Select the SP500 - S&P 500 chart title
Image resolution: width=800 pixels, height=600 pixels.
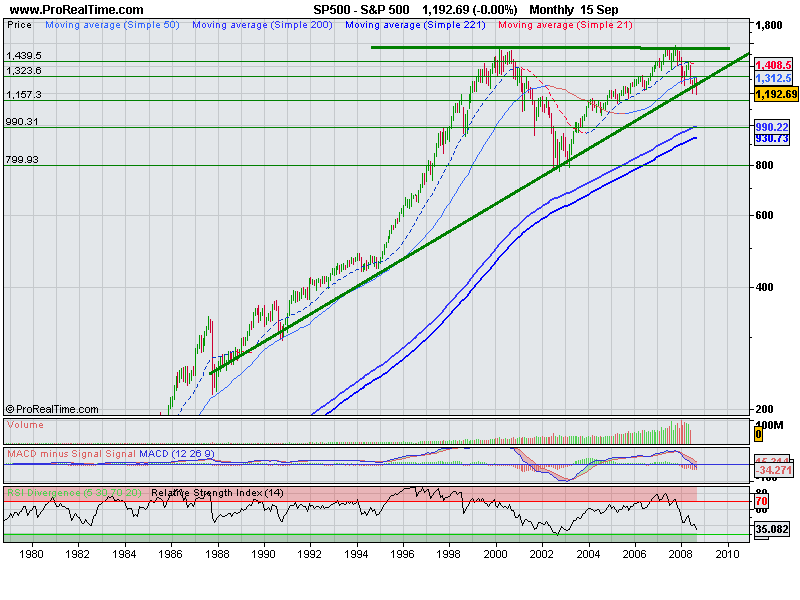(361, 10)
